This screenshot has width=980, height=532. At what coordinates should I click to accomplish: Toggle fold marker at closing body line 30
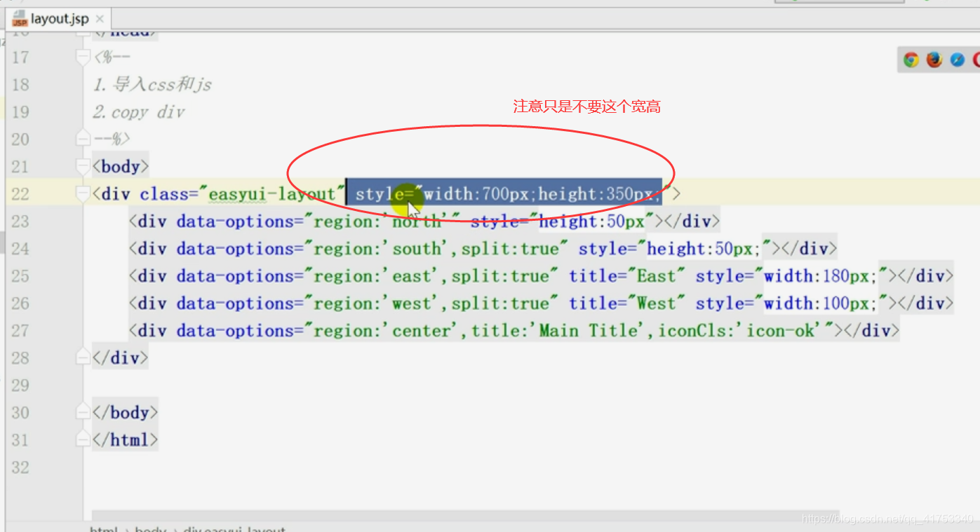(x=83, y=412)
